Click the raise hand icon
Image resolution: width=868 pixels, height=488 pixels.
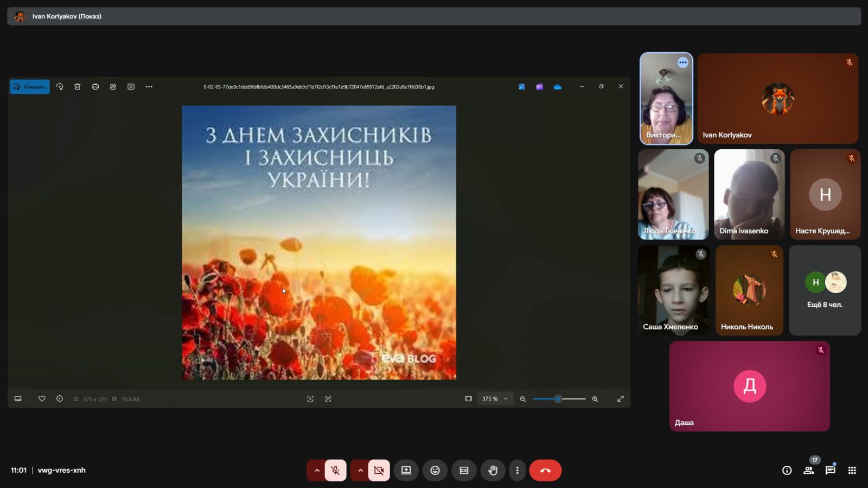pyautogui.click(x=493, y=470)
